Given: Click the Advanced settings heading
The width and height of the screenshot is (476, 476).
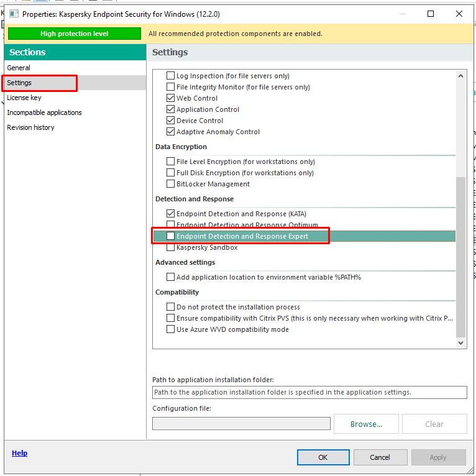Looking at the screenshot, I should click(x=185, y=262).
